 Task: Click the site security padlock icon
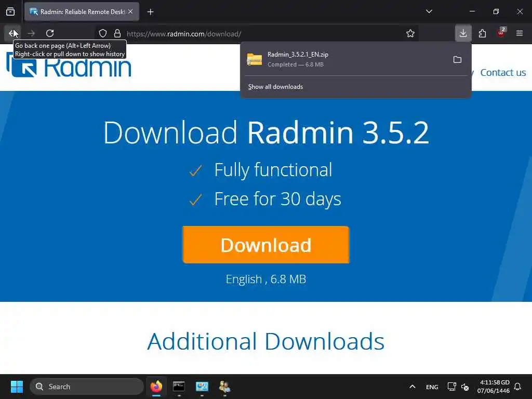(117, 33)
